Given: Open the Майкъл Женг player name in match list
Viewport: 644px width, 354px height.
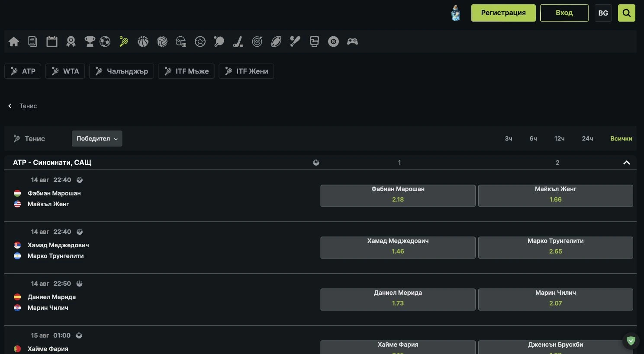Looking at the screenshot, I should tap(48, 204).
